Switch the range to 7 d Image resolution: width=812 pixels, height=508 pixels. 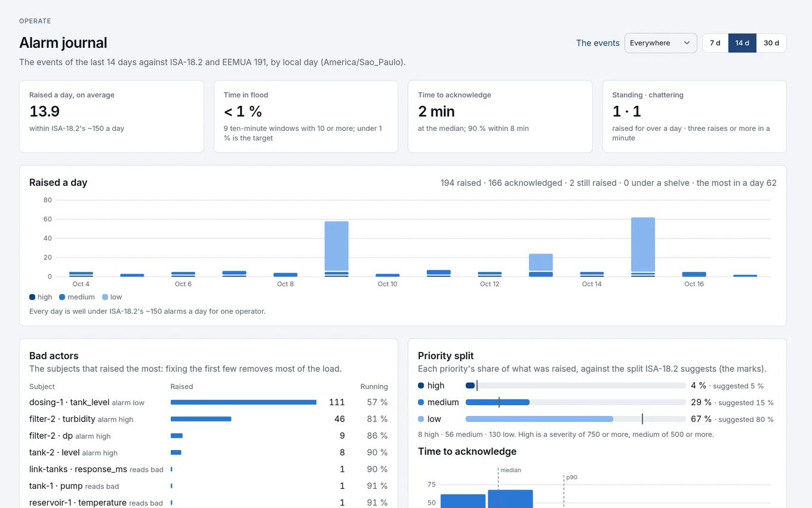tap(715, 43)
